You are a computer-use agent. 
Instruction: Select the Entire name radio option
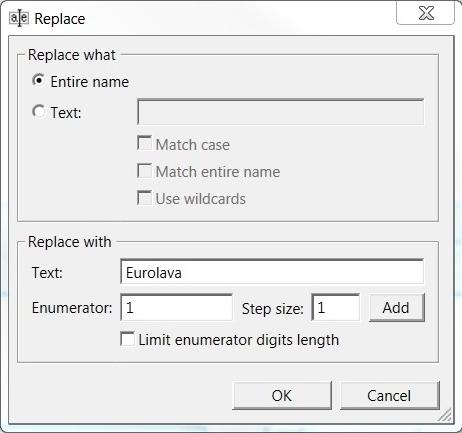tap(39, 81)
